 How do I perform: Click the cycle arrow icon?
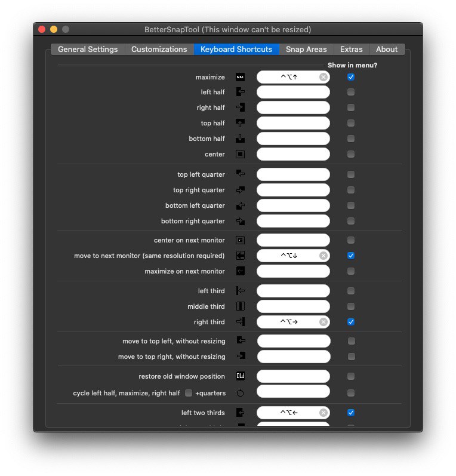point(240,393)
